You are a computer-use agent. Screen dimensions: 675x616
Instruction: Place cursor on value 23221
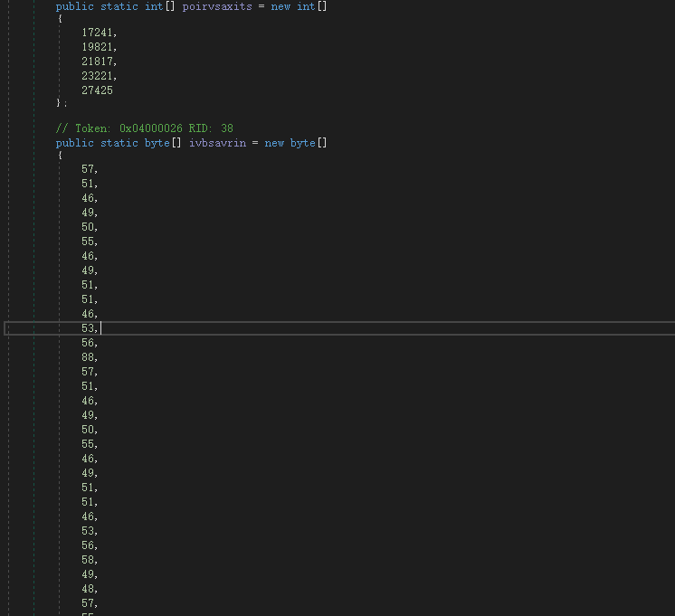[97, 76]
